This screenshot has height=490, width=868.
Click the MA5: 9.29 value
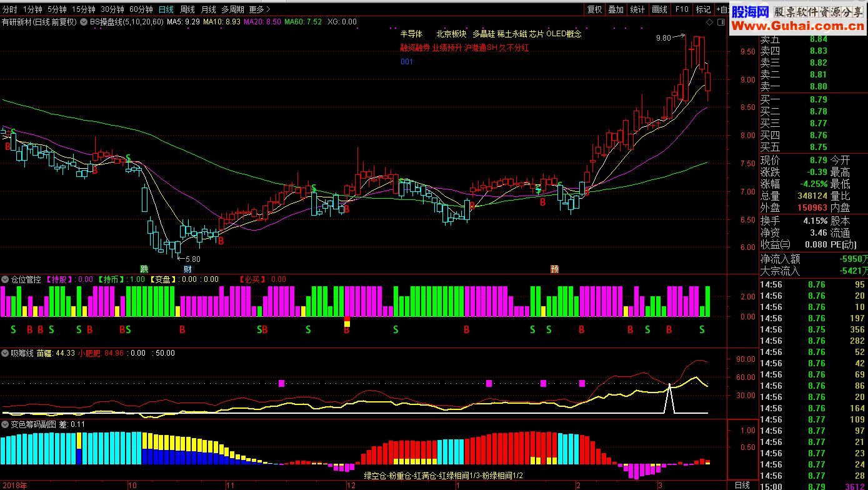click(x=183, y=22)
